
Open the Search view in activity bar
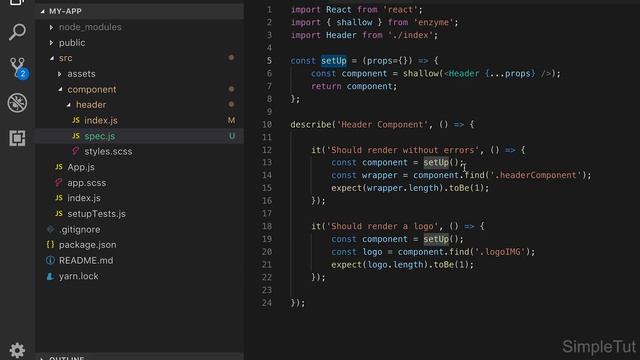[x=17, y=32]
